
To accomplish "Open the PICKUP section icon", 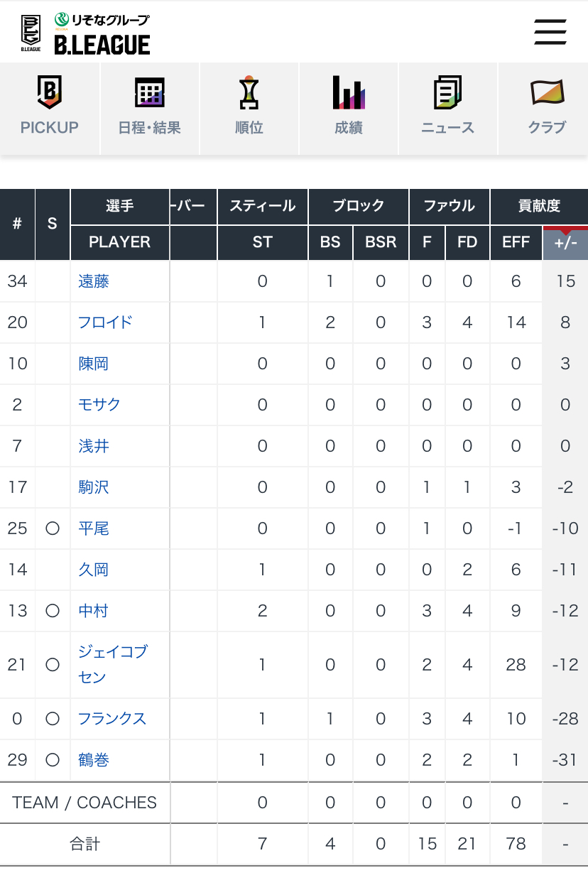I will [50, 92].
